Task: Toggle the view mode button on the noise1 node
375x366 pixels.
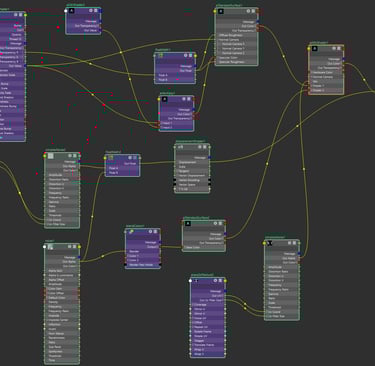Action: tap(74, 247)
